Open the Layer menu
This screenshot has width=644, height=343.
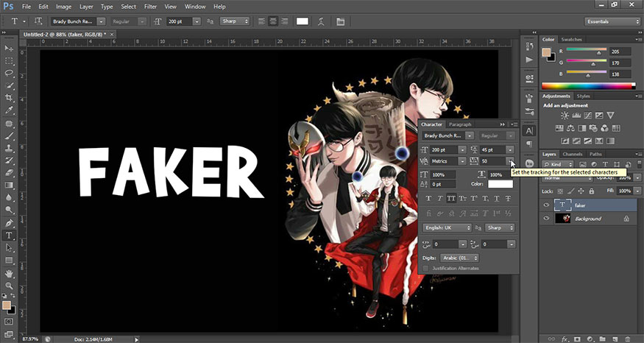point(86,7)
